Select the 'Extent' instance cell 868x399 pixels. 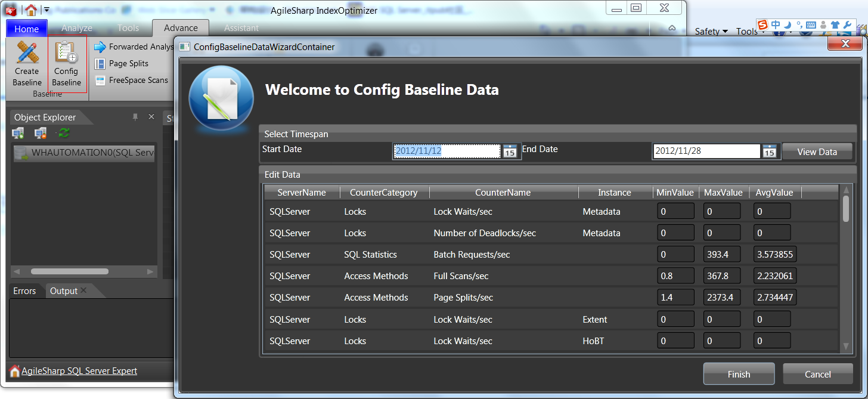coord(595,320)
